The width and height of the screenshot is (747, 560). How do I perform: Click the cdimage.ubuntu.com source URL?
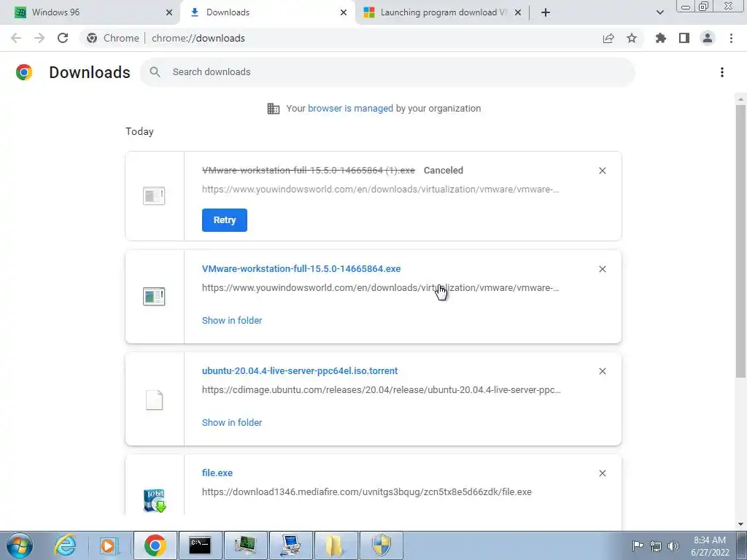(x=381, y=390)
